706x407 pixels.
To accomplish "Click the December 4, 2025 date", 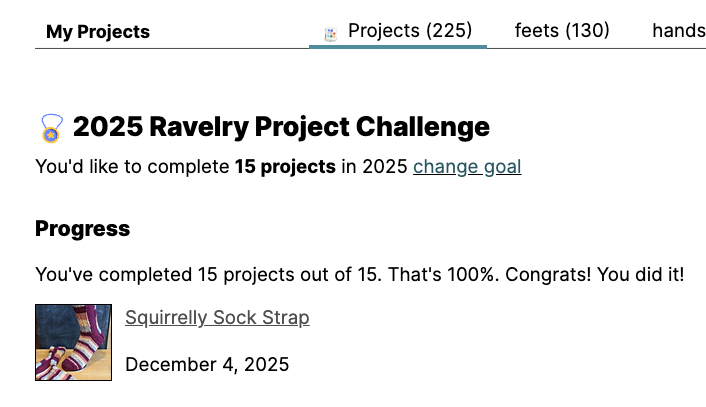I will [x=207, y=365].
